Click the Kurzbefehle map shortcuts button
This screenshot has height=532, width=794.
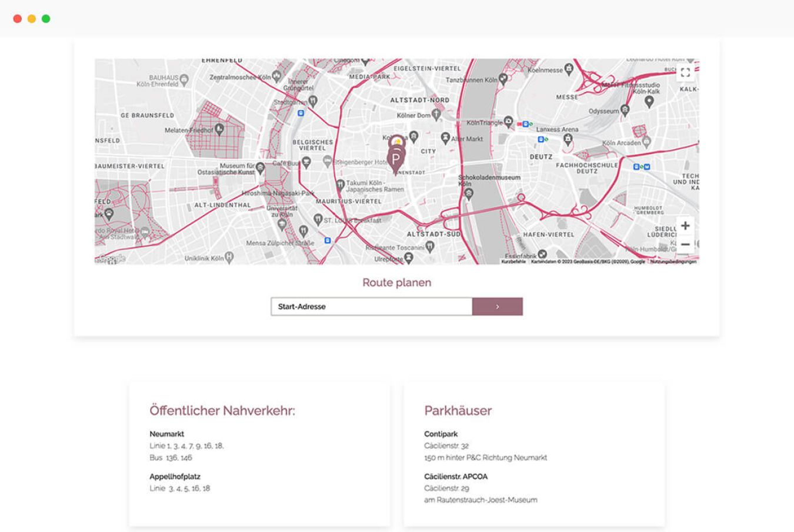click(x=513, y=262)
